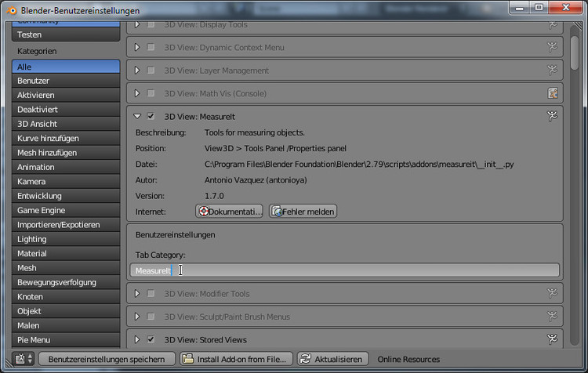The height and width of the screenshot is (373, 588).
Task: Select the Mesh hinzufügen category
Action: pyautogui.click(x=66, y=153)
